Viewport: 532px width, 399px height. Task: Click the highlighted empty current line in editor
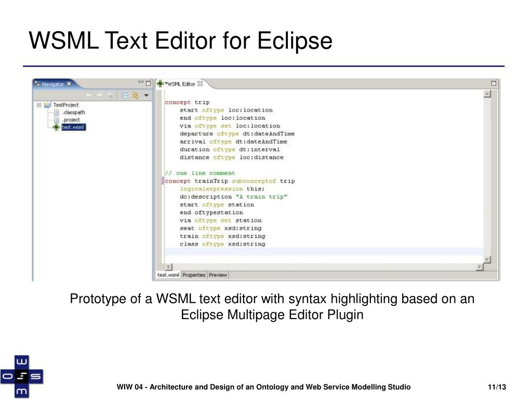[324, 251]
